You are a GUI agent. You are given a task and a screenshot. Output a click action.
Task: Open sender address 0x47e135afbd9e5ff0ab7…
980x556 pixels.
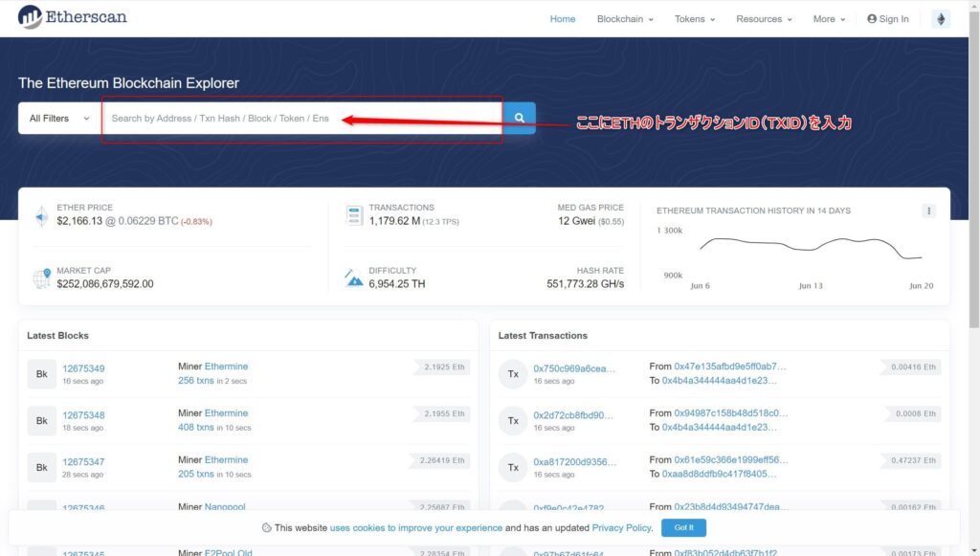click(730, 367)
